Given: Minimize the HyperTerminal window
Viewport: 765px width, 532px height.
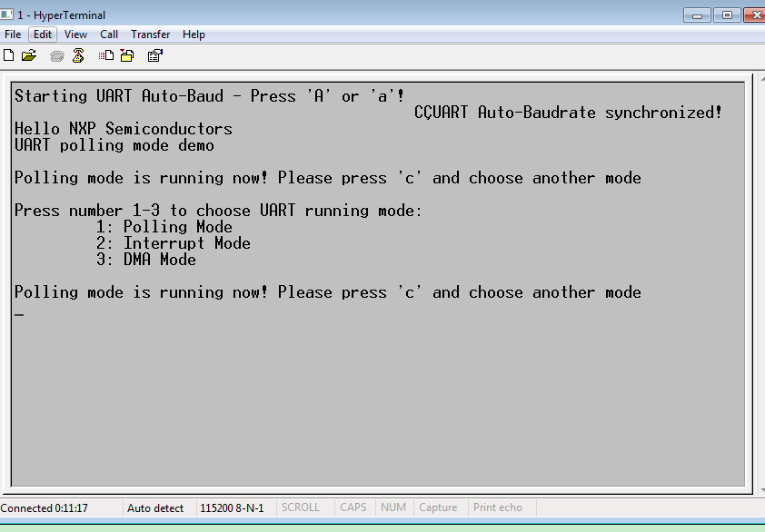Looking at the screenshot, I should click(x=697, y=15).
